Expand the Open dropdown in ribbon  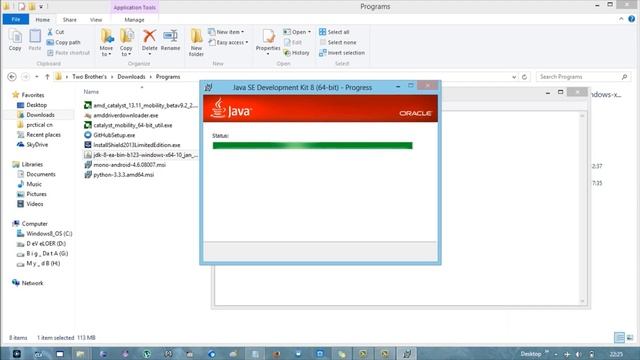pos(297,32)
